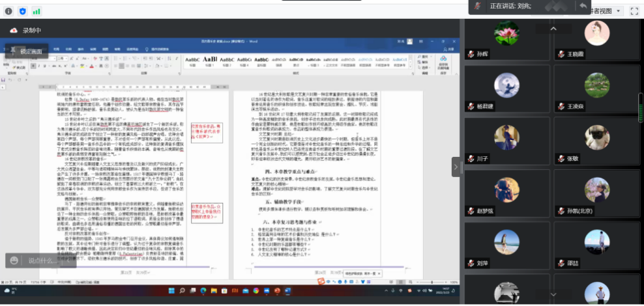
Task: Click the arrow icon beside speaker name
Action: coord(582,6)
